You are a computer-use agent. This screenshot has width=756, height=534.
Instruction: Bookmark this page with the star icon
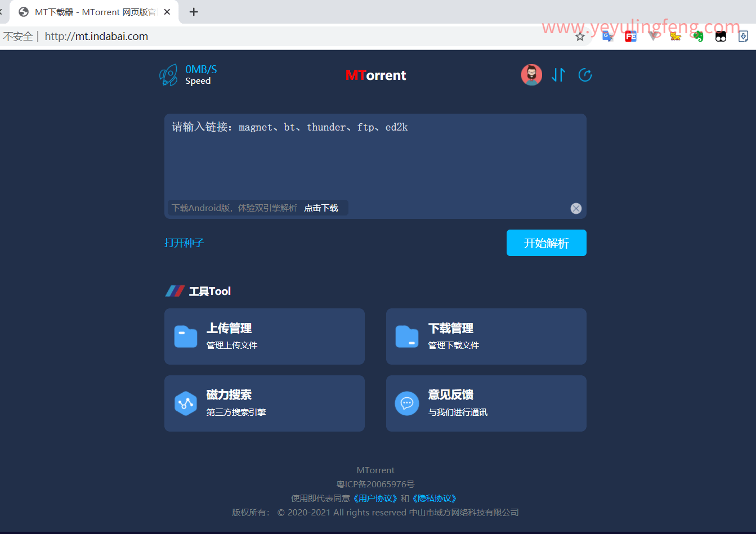coord(580,37)
